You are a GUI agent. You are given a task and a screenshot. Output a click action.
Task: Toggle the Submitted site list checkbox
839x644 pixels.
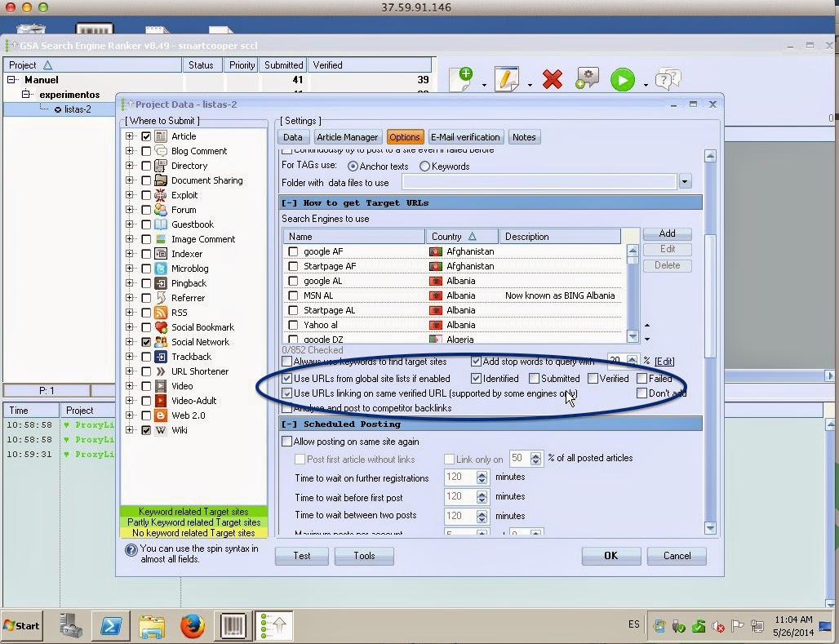(x=534, y=379)
